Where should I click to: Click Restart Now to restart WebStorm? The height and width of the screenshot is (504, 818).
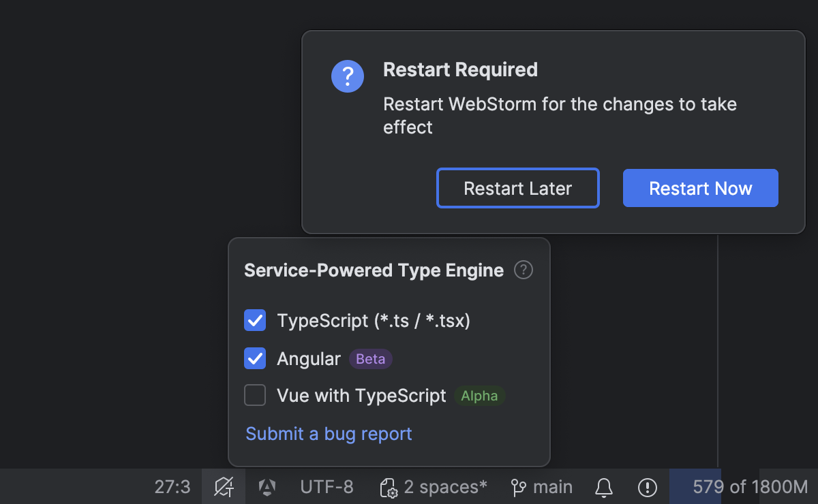pos(700,188)
